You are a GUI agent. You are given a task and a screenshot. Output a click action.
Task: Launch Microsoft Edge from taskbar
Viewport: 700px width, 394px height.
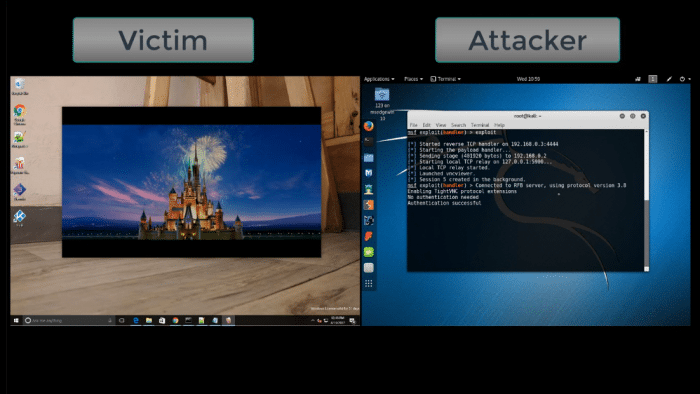coord(136,320)
